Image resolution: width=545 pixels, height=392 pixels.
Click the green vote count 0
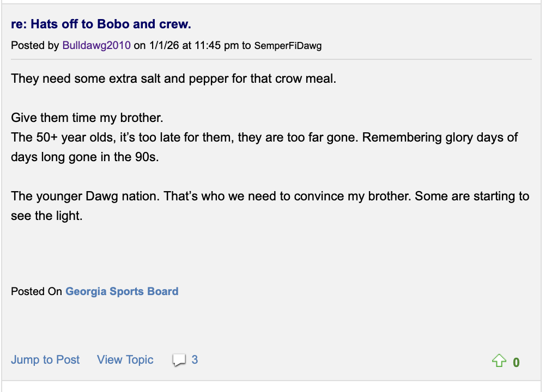pos(516,362)
